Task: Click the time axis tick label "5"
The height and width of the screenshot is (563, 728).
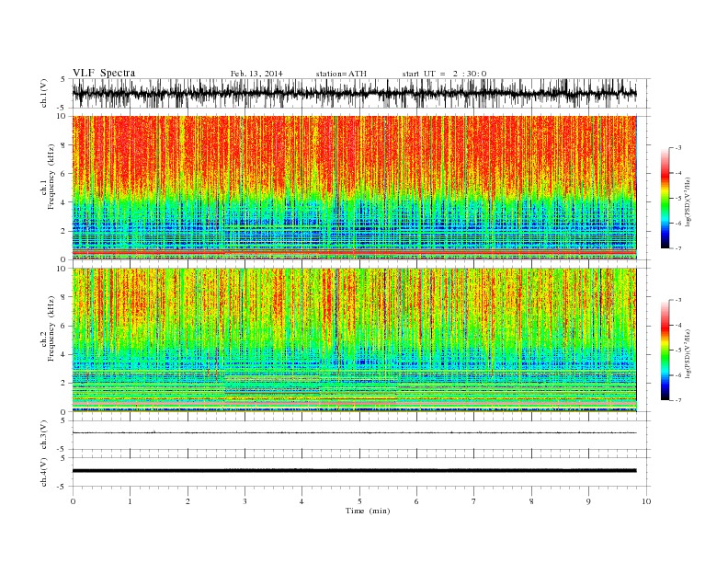Action: (x=359, y=501)
